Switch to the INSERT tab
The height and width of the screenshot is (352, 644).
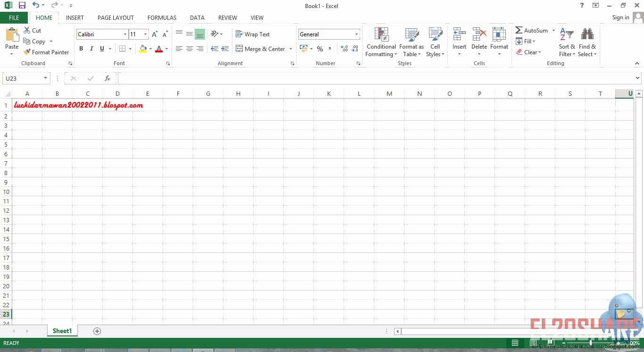point(75,18)
